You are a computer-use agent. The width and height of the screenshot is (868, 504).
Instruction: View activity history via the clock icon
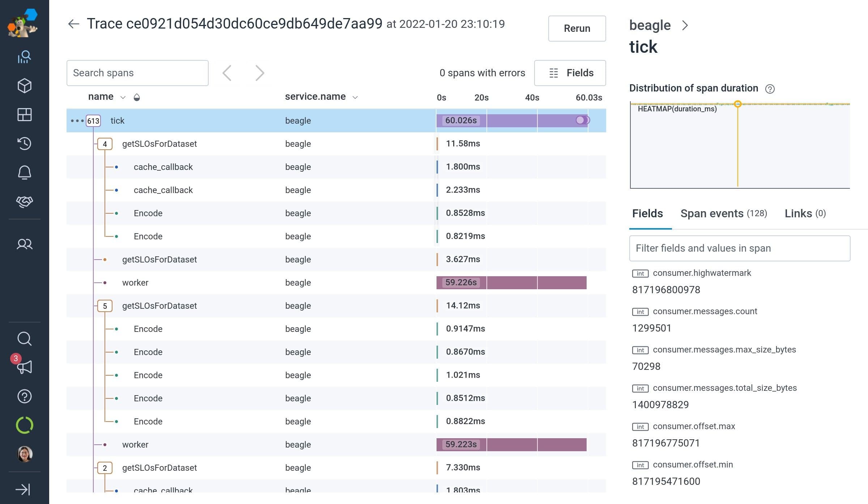tap(24, 144)
